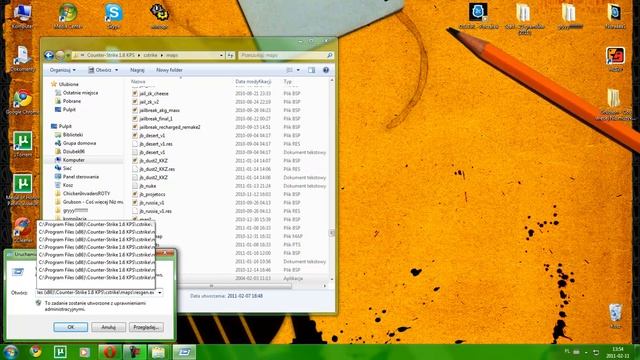The height and width of the screenshot is (360, 640).
Task: Open the Komputer desktop icon
Action: point(22,16)
